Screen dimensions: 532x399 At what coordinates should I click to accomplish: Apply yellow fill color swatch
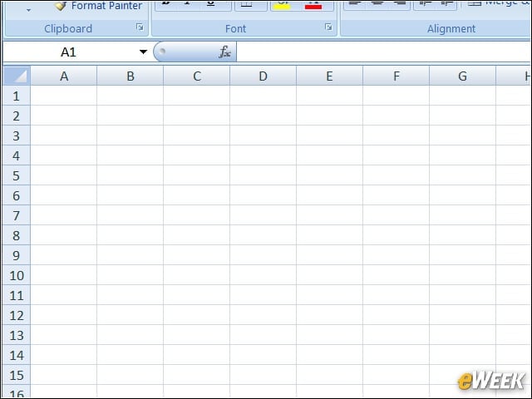coord(282,6)
